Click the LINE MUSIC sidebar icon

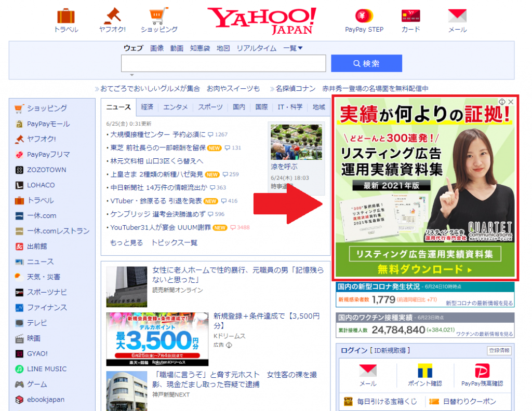click(x=19, y=369)
